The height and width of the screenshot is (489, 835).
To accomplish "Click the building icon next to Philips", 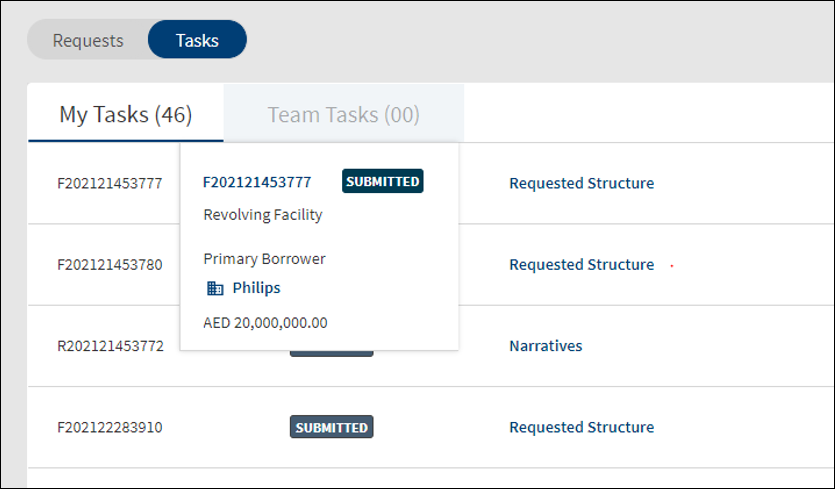I will click(x=215, y=288).
